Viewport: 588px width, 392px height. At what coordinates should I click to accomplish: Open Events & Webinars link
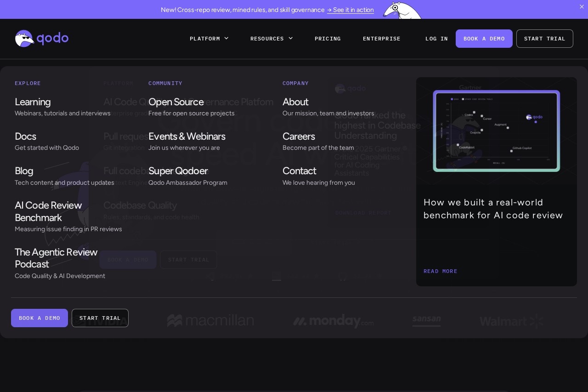click(187, 136)
